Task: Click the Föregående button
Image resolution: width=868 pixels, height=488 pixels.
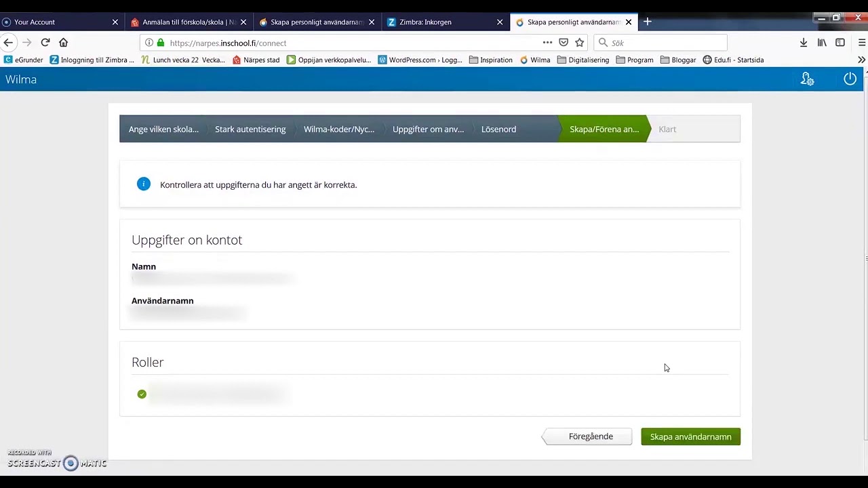Action: click(587, 436)
